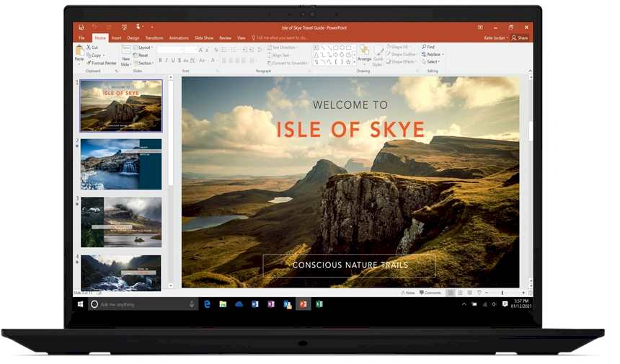Click the Arrange objects icon
The image size is (620, 364).
pyautogui.click(x=364, y=50)
